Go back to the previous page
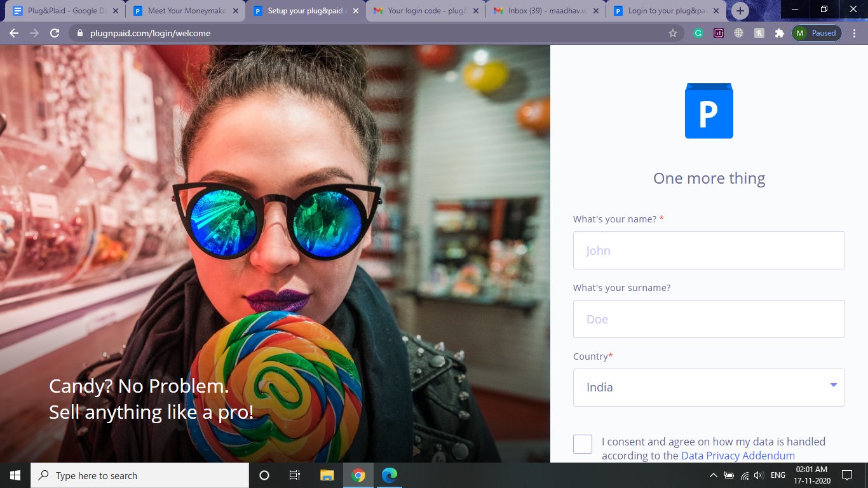The height and width of the screenshot is (488, 868). (14, 33)
